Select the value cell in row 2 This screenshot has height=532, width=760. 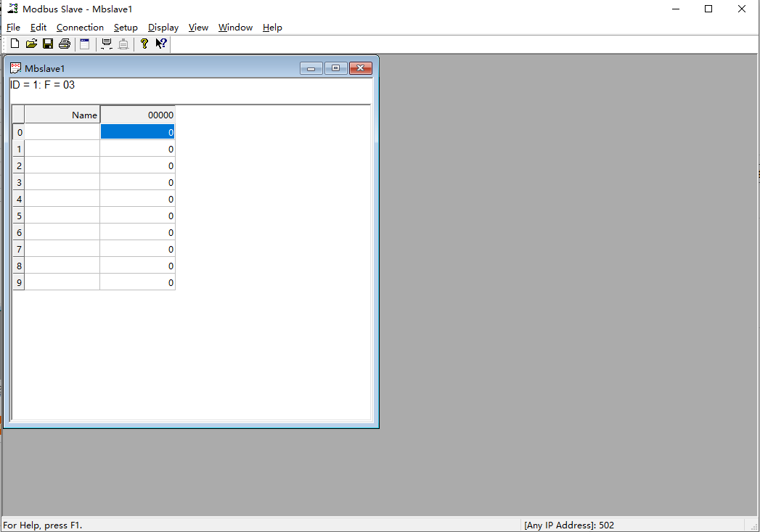[x=138, y=165]
